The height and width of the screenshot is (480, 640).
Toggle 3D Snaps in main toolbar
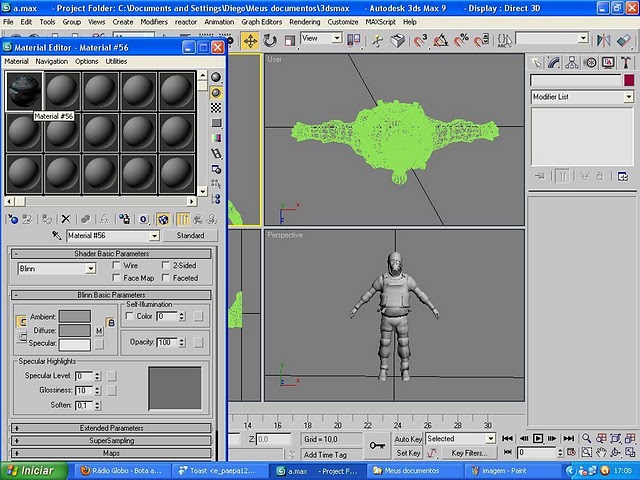[x=420, y=40]
